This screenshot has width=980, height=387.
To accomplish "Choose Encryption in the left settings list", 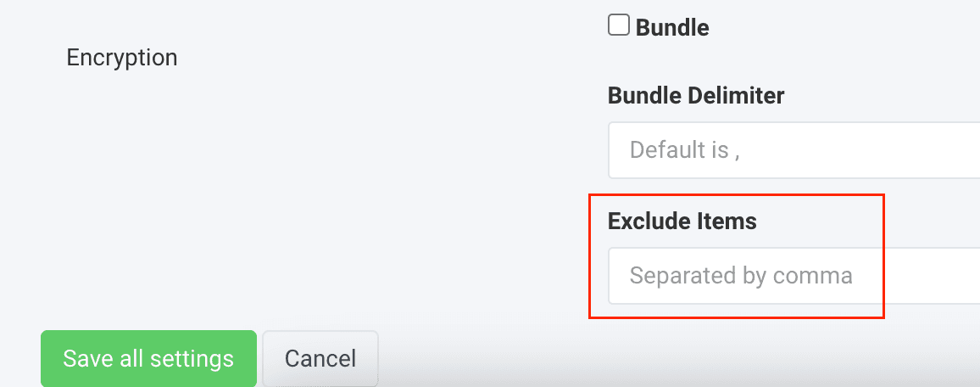I will tap(122, 58).
